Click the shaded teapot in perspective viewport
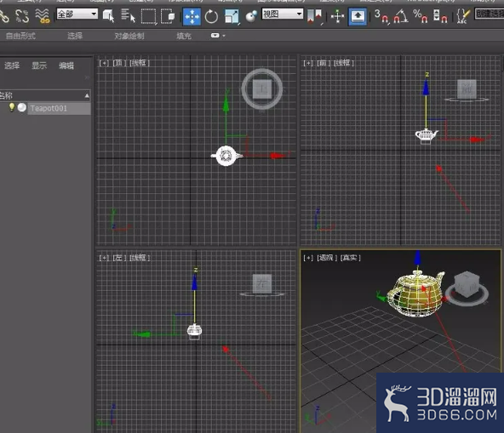Image resolution: width=504 pixels, height=433 pixels. pyautogui.click(x=415, y=294)
